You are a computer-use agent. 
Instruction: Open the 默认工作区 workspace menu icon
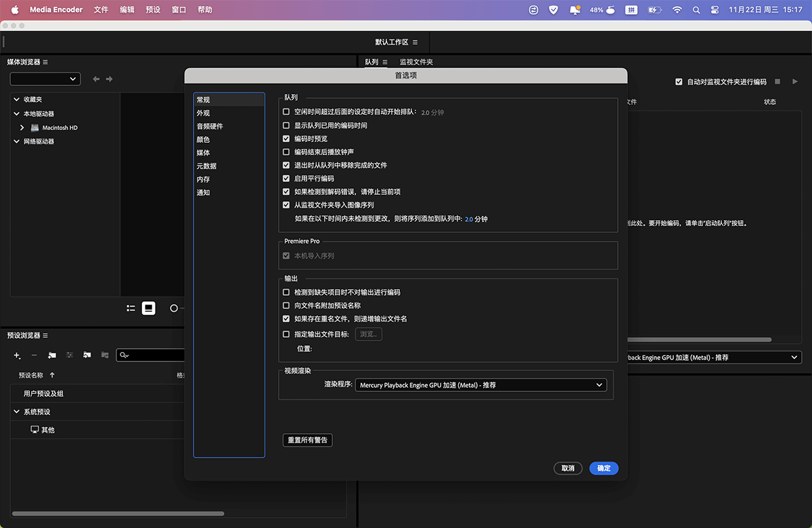(415, 42)
